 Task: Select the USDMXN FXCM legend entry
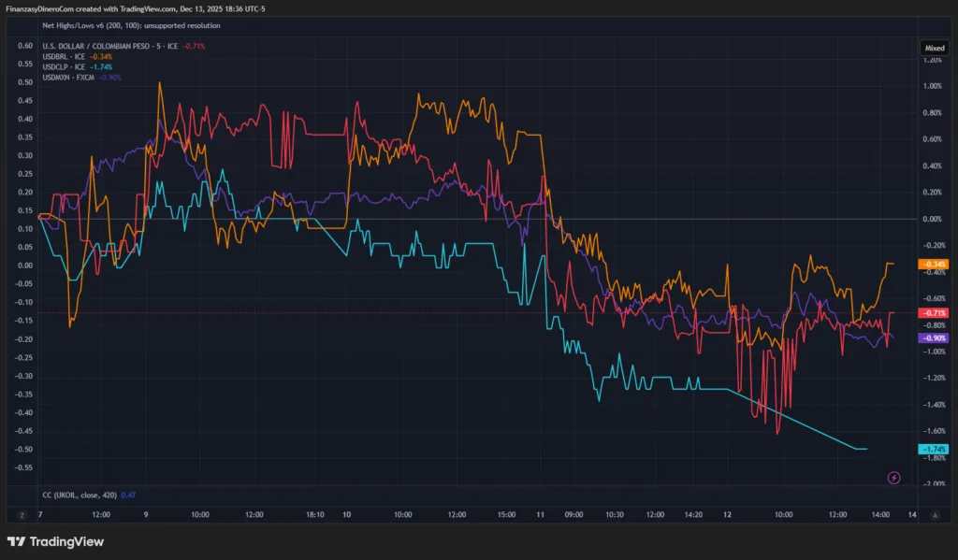tap(69, 77)
